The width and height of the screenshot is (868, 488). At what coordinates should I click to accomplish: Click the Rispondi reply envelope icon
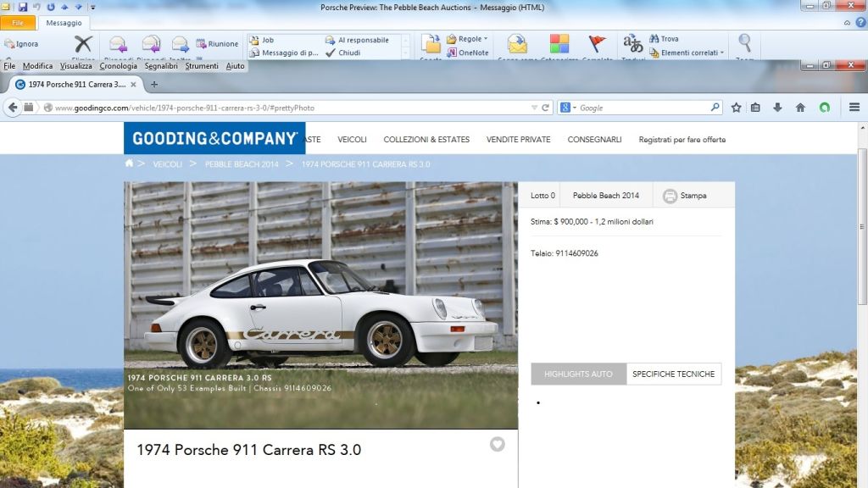(x=118, y=44)
